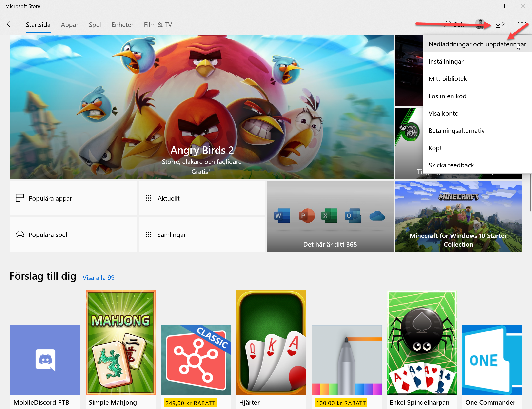Click the back arrow button
Viewport: 532px width, 409px height.
pos(10,24)
